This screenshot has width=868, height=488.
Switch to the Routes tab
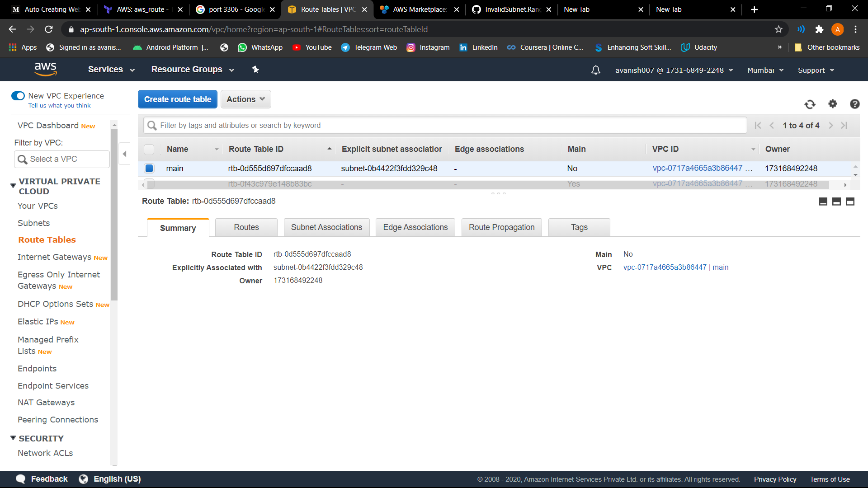[246, 227]
